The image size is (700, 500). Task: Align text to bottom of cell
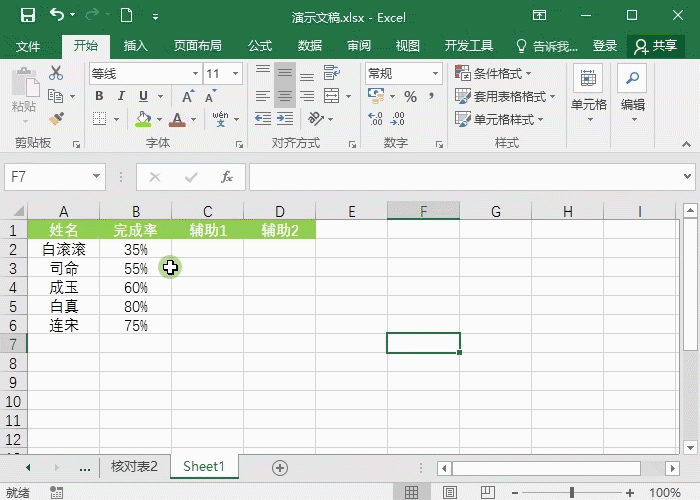click(307, 74)
